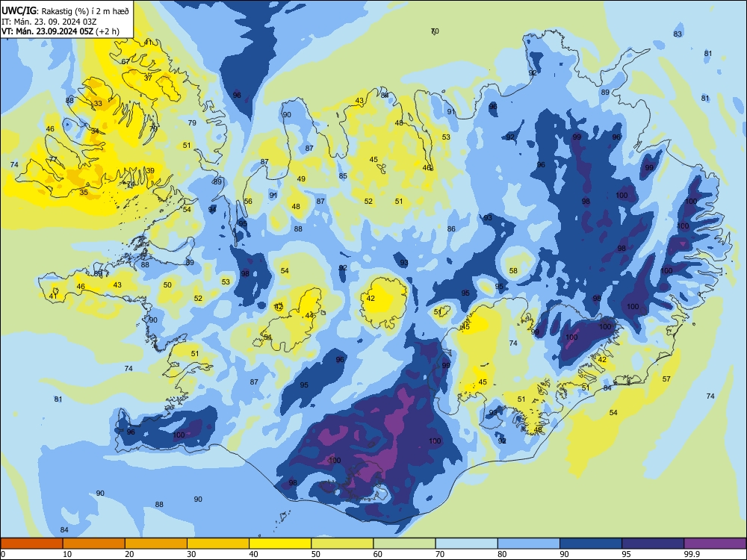
Task: Select the medium blue 80–90 legend swatch
Action: point(529,544)
